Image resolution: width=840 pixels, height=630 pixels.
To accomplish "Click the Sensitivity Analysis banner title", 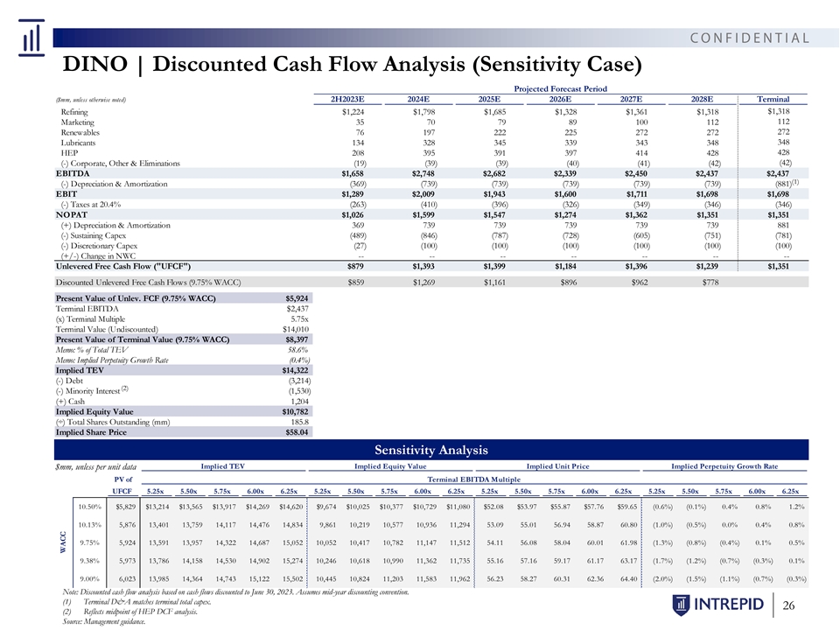I will 431,450.
